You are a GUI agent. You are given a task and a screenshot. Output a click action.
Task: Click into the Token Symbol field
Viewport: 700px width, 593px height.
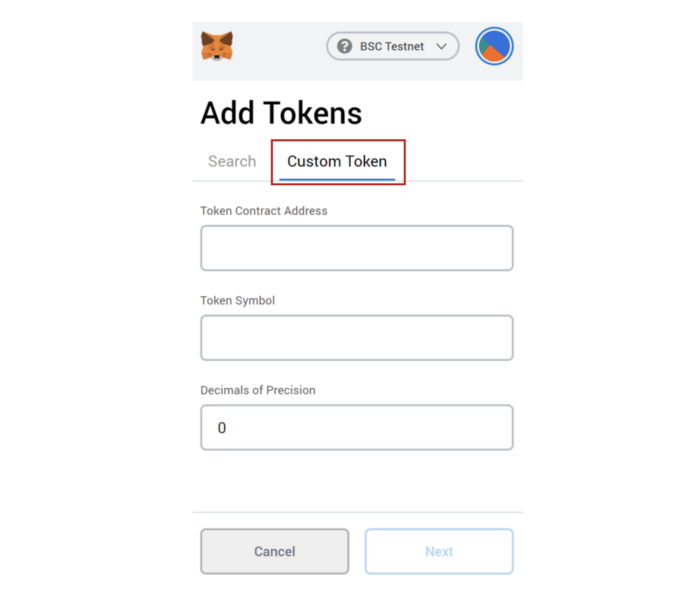coord(357,338)
